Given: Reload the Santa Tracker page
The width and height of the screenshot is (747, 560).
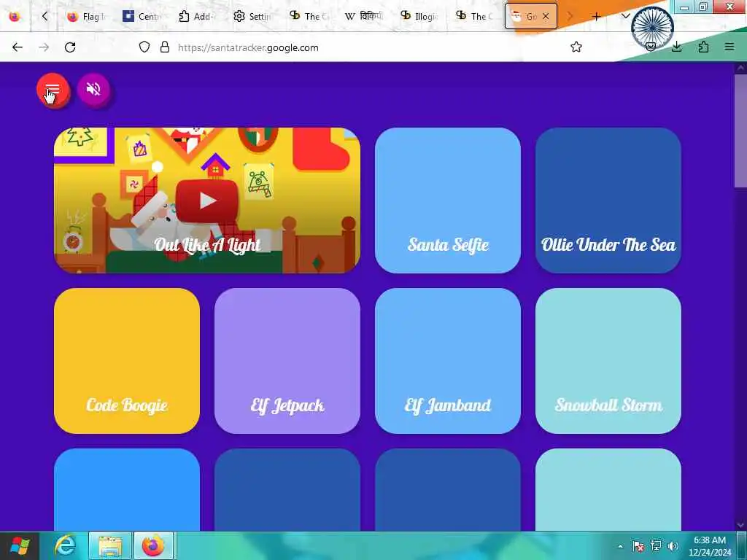Looking at the screenshot, I should 70,47.
